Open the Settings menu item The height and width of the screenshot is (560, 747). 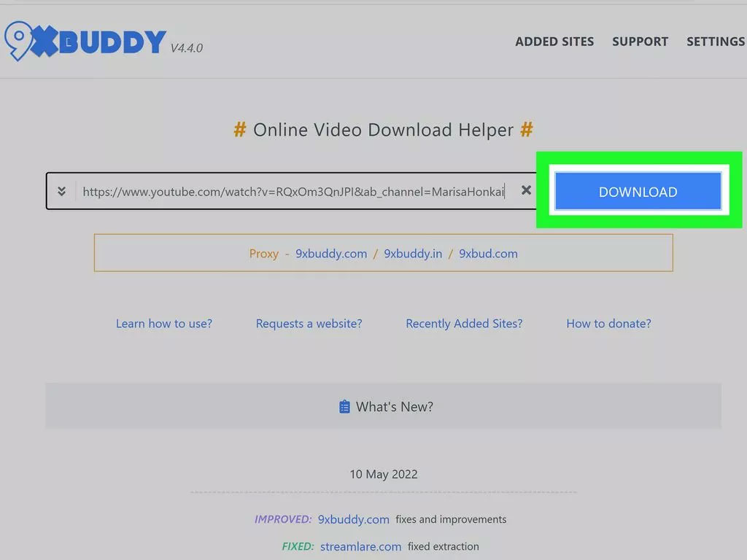point(716,42)
